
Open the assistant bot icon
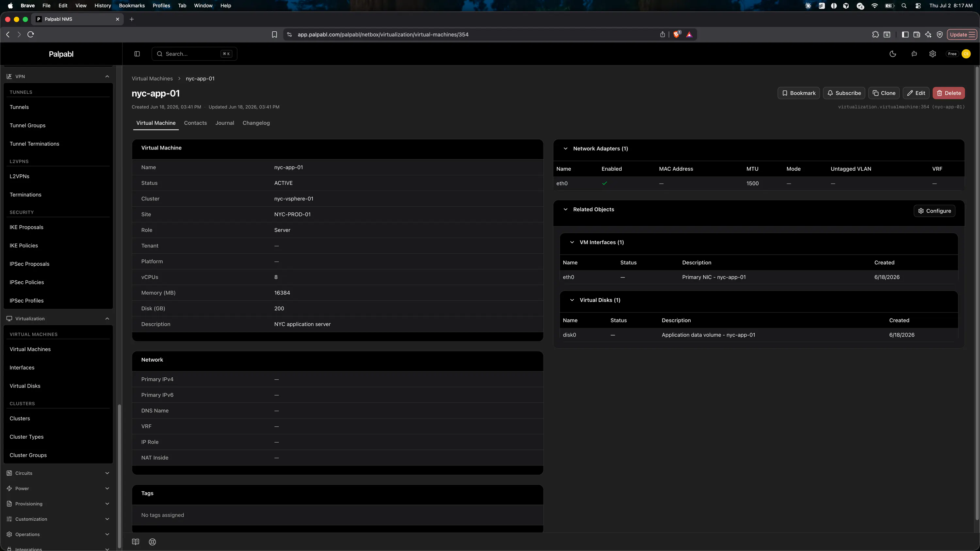tap(914, 54)
